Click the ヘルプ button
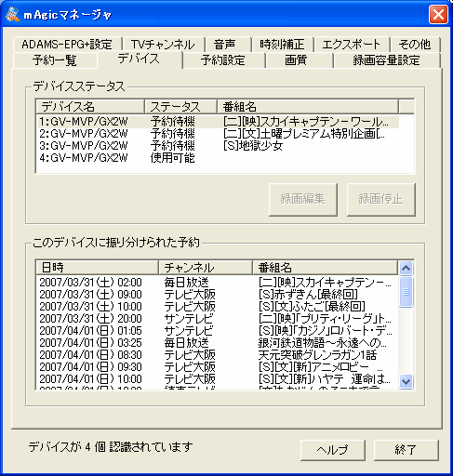Viewport: 453px width, 476px height. coord(333,450)
